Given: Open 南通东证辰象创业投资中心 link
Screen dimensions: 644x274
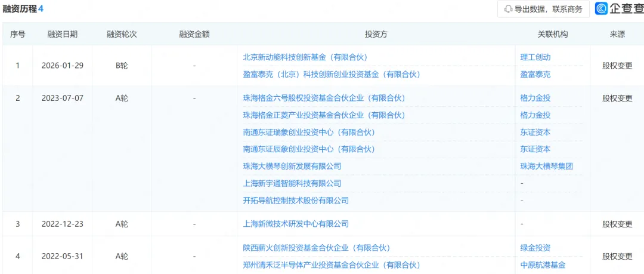Looking at the screenshot, I should 309,149.
